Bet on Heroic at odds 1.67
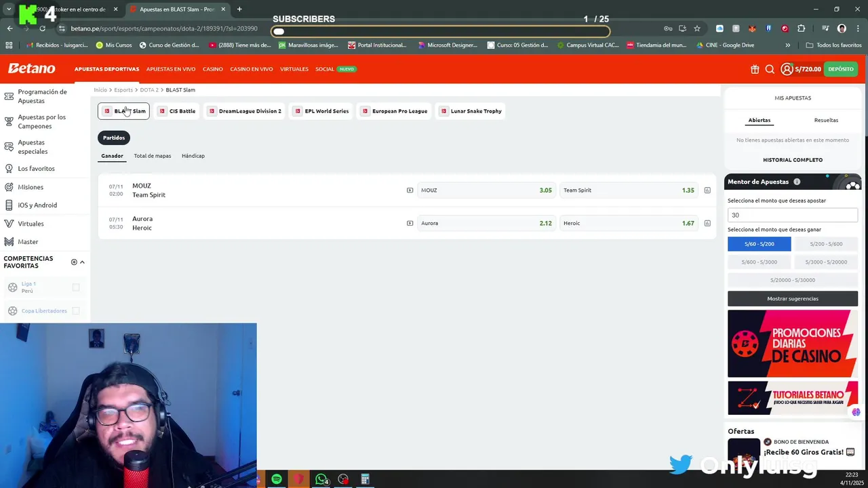Screen dimensions: 868x488 (629, 223)
